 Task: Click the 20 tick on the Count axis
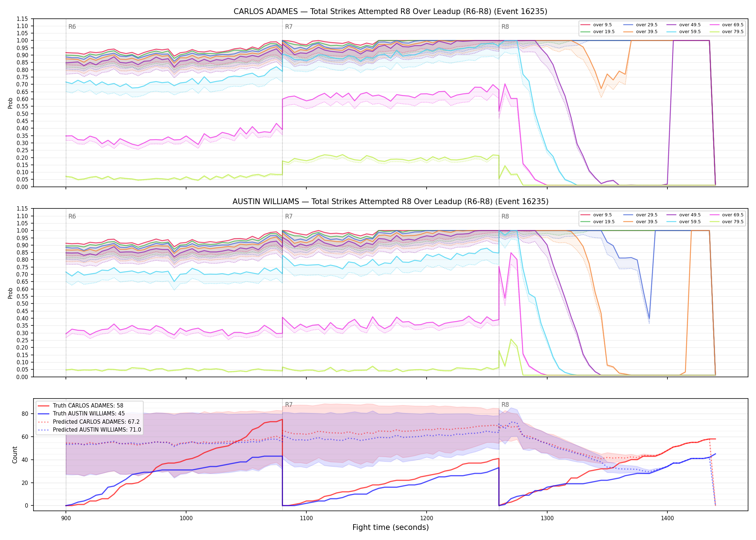(x=24, y=483)
